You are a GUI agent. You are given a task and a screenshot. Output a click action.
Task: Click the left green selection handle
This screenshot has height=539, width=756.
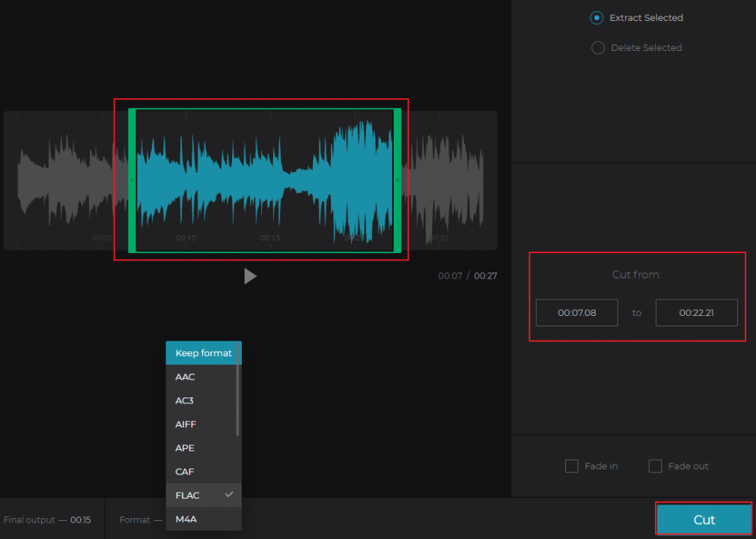132,180
